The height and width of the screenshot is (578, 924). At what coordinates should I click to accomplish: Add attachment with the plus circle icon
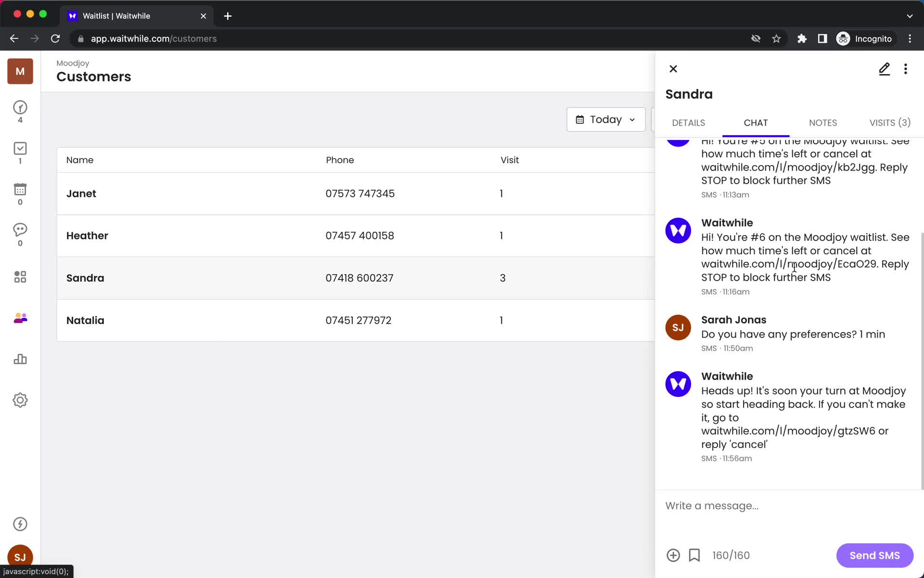tap(673, 555)
